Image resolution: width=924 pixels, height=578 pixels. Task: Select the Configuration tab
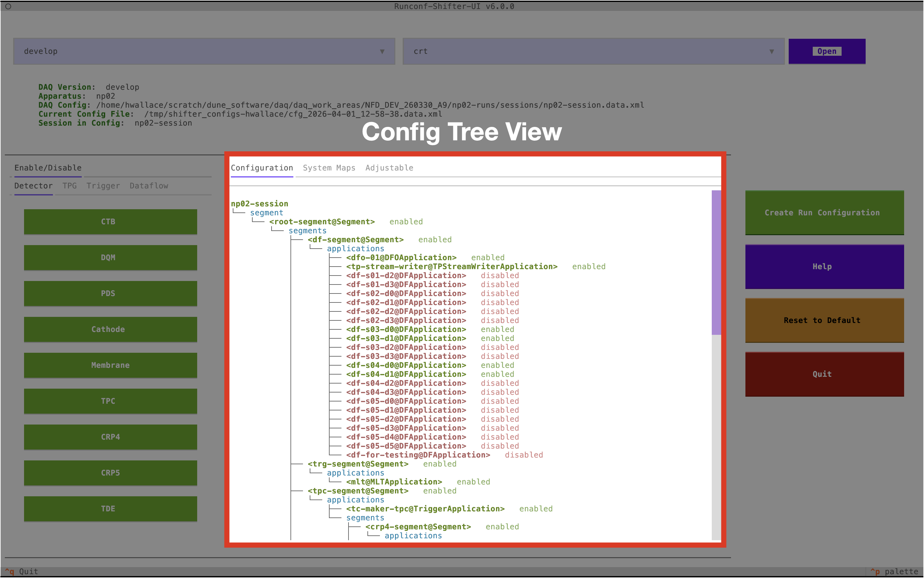pyautogui.click(x=262, y=168)
